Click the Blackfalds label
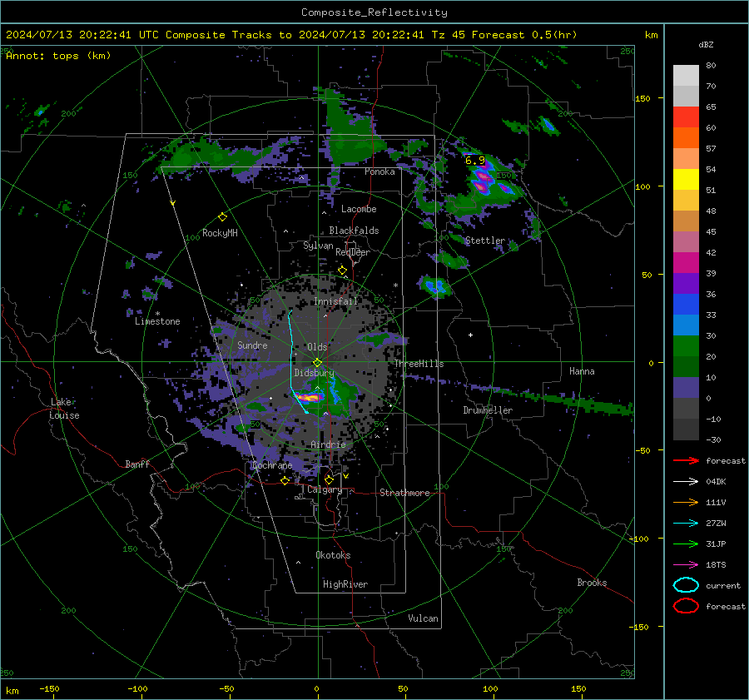The width and height of the screenshot is (749, 700). coord(354,231)
